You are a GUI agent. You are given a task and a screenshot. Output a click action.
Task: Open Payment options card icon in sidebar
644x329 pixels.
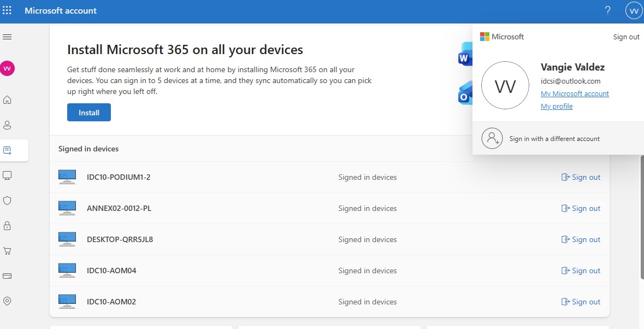7,276
